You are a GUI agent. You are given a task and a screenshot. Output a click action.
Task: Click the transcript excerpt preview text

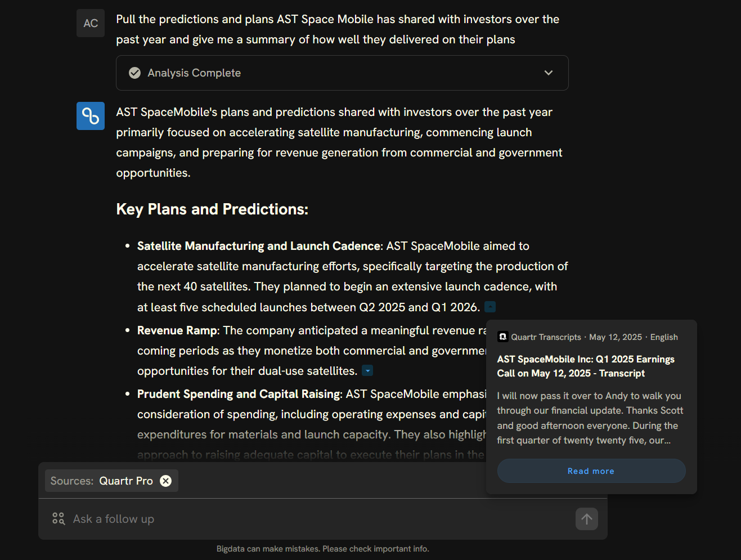(590, 418)
